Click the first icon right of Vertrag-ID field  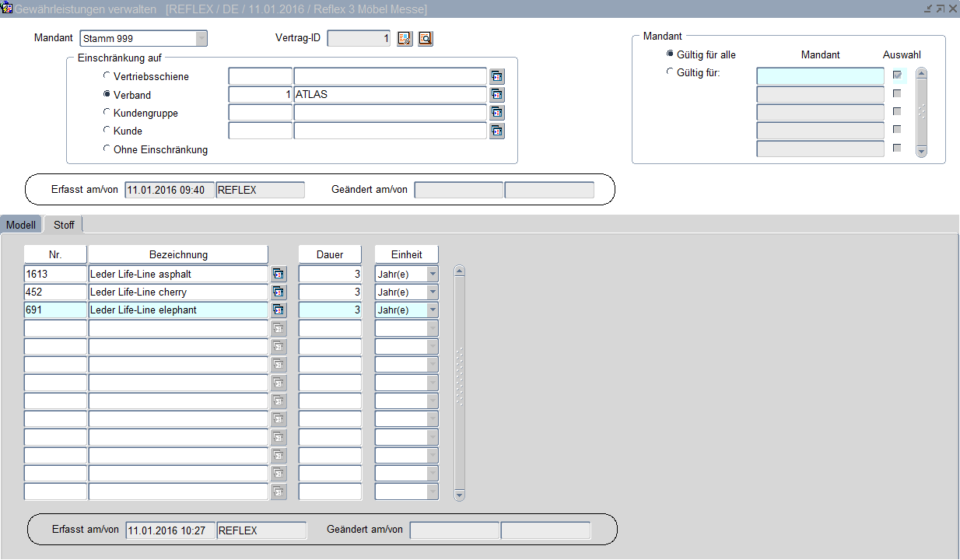coord(405,39)
